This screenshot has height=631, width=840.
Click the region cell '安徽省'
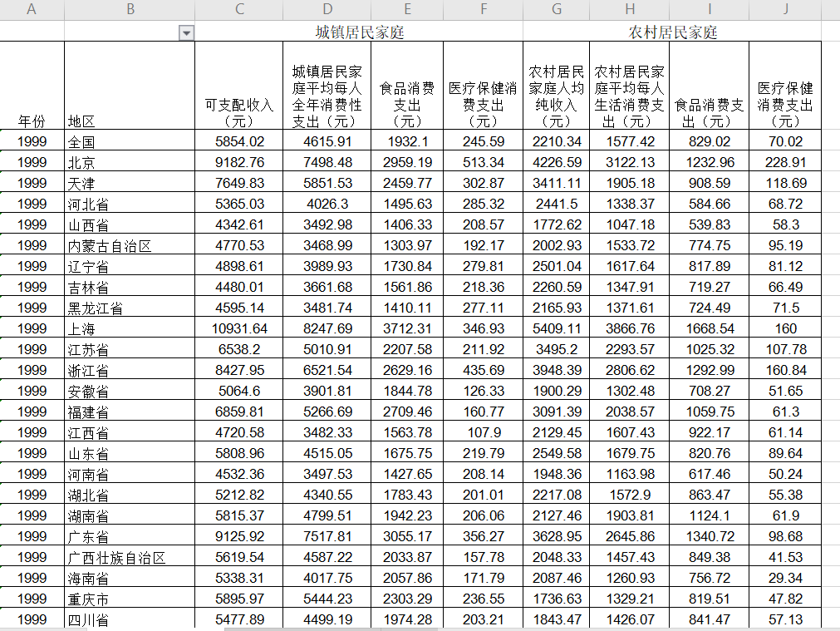coord(130,391)
